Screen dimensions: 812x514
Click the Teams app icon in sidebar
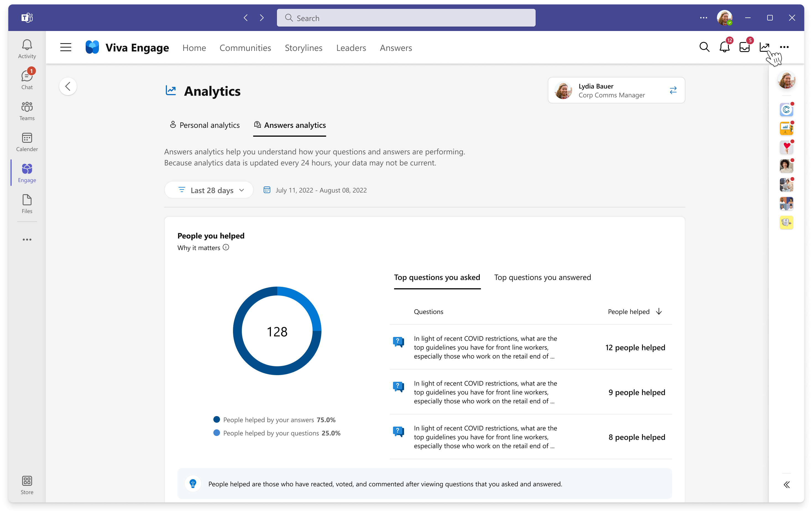(27, 110)
